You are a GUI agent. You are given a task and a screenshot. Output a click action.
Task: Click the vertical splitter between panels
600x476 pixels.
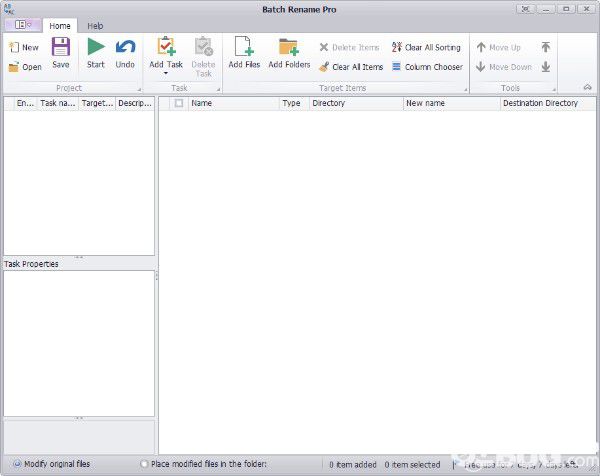tap(157, 275)
